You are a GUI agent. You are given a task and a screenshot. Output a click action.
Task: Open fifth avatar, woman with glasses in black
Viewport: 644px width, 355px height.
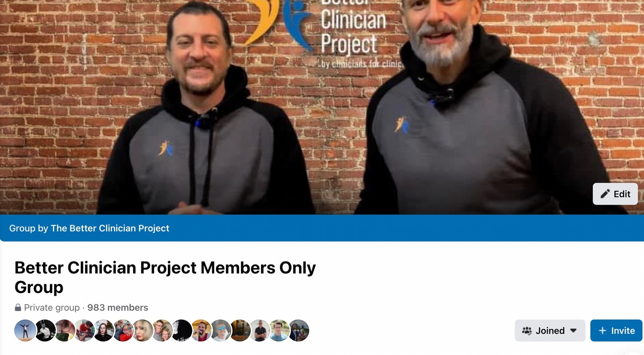click(x=103, y=331)
